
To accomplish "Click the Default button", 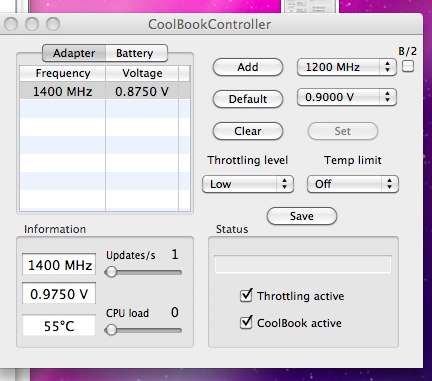I will pos(248,99).
